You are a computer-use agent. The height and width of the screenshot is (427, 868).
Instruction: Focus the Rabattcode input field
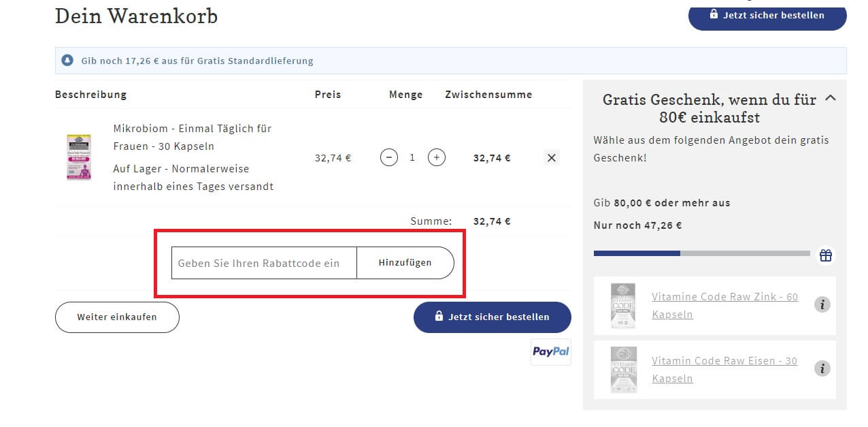(264, 263)
